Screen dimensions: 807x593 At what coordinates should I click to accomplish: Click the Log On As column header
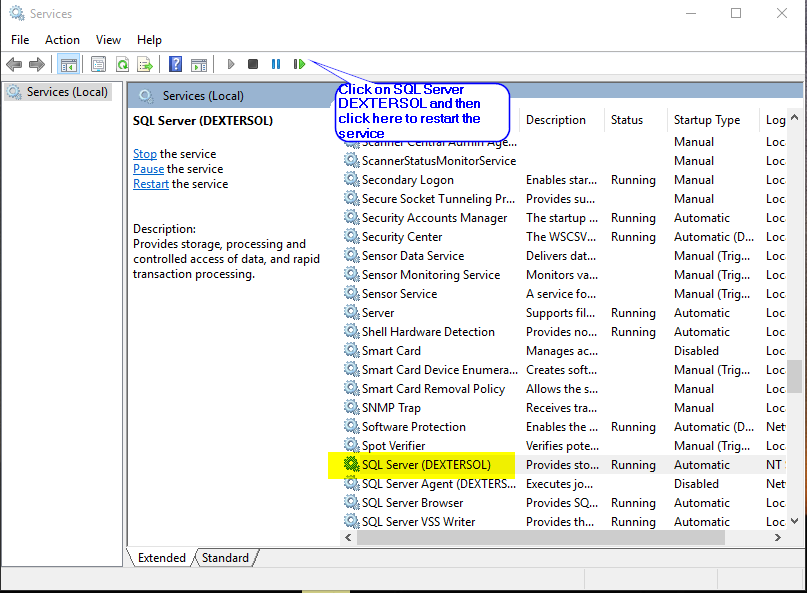tap(775, 120)
